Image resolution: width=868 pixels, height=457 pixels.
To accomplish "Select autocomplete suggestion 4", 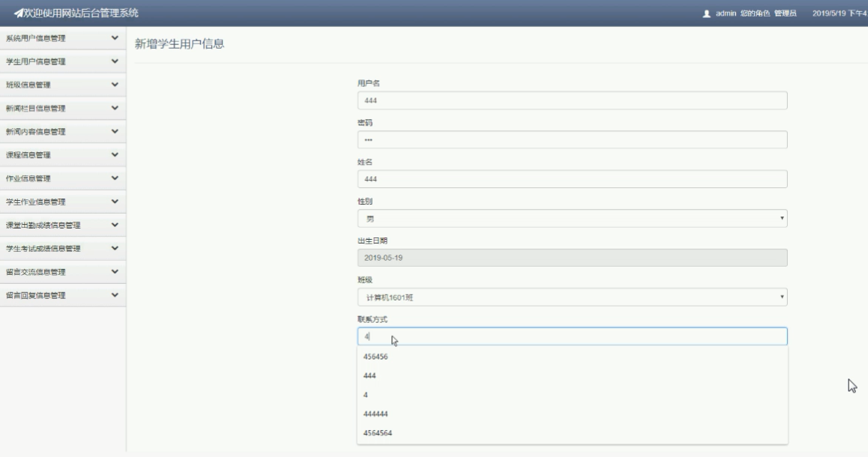I will coord(573,395).
